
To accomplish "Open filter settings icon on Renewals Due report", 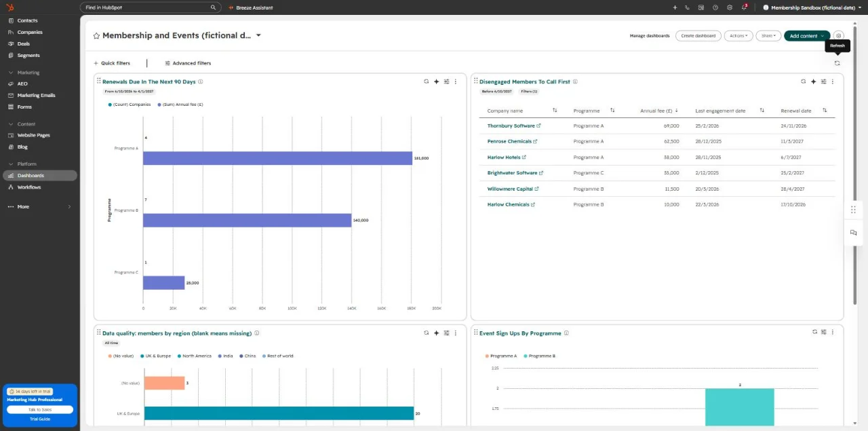I will pyautogui.click(x=446, y=81).
